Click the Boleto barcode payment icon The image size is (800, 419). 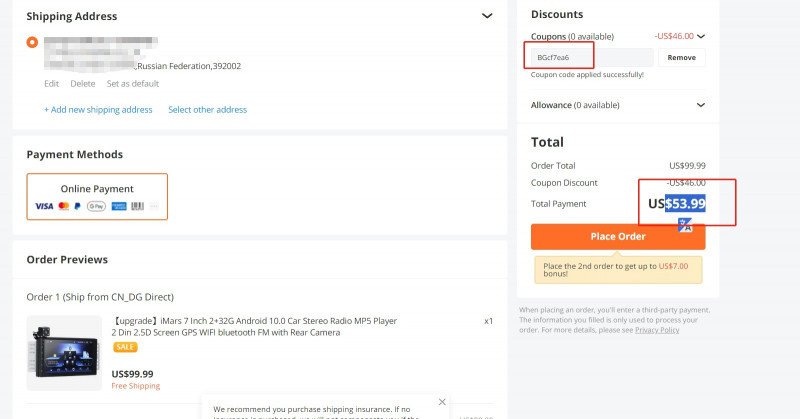(x=137, y=206)
